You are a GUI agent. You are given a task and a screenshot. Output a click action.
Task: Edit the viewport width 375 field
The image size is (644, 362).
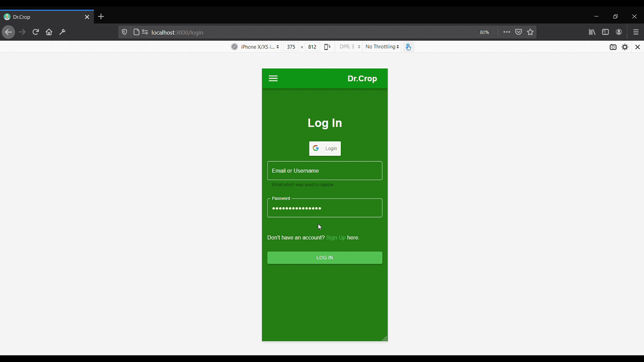[x=291, y=47]
